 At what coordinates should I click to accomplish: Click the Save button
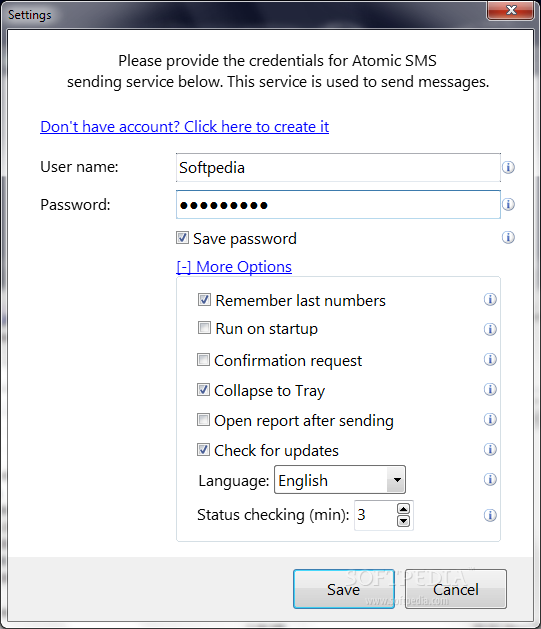coord(344,589)
